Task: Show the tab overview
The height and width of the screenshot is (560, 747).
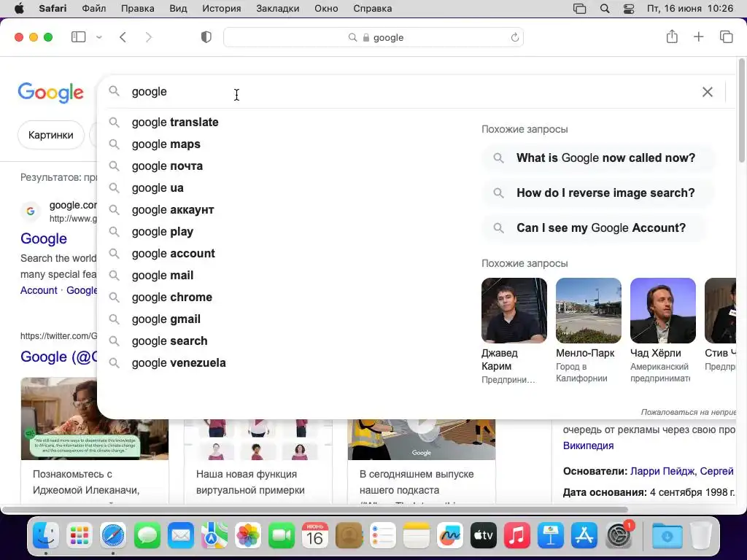Action: [726, 36]
